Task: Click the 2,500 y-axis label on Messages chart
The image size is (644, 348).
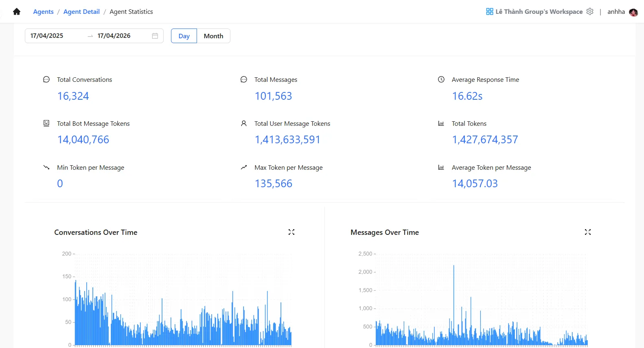Action: tap(365, 254)
